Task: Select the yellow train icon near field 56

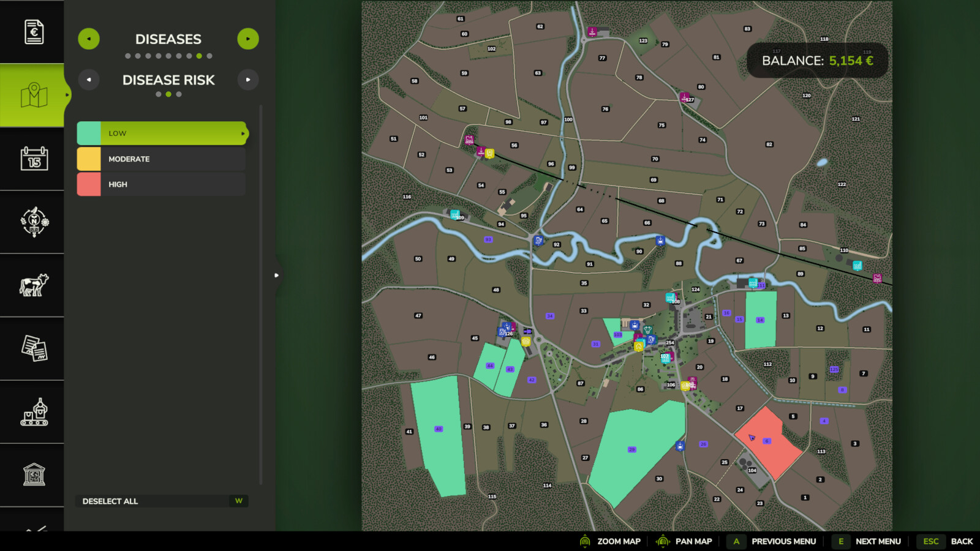Action: tap(489, 154)
